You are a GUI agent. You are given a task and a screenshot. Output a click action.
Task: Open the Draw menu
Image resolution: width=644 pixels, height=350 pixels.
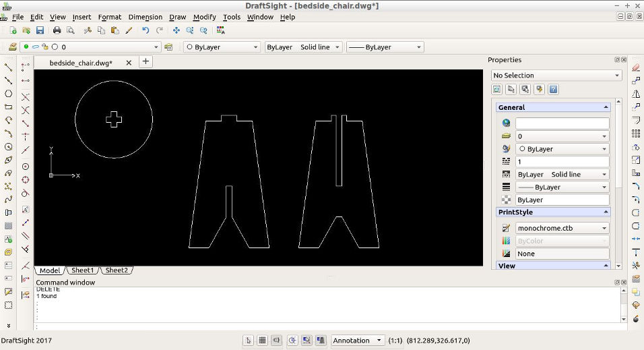(x=177, y=17)
